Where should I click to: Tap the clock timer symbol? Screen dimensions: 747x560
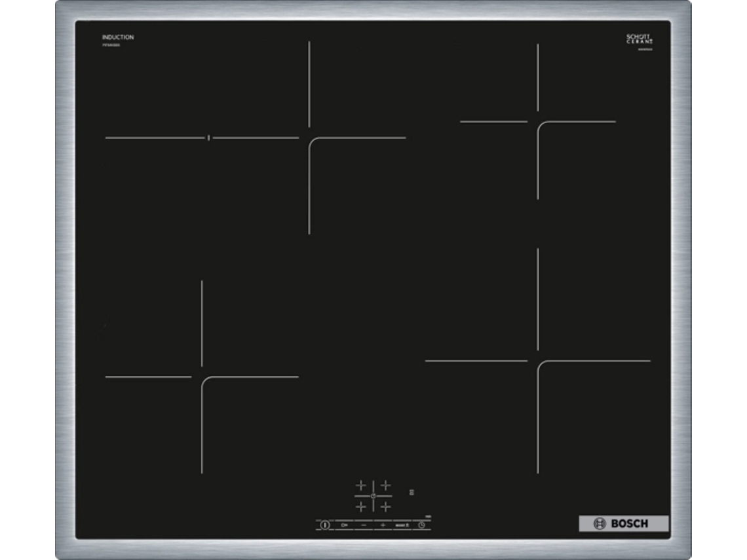click(421, 525)
